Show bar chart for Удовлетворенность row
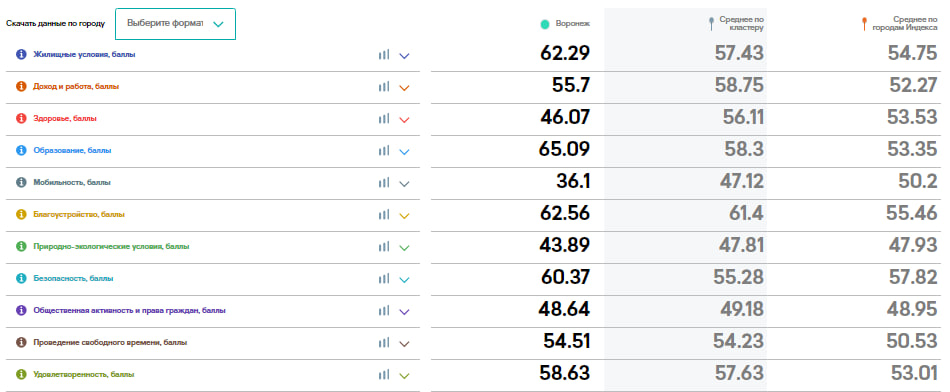The width and height of the screenshot is (950, 392). pyautogui.click(x=384, y=374)
